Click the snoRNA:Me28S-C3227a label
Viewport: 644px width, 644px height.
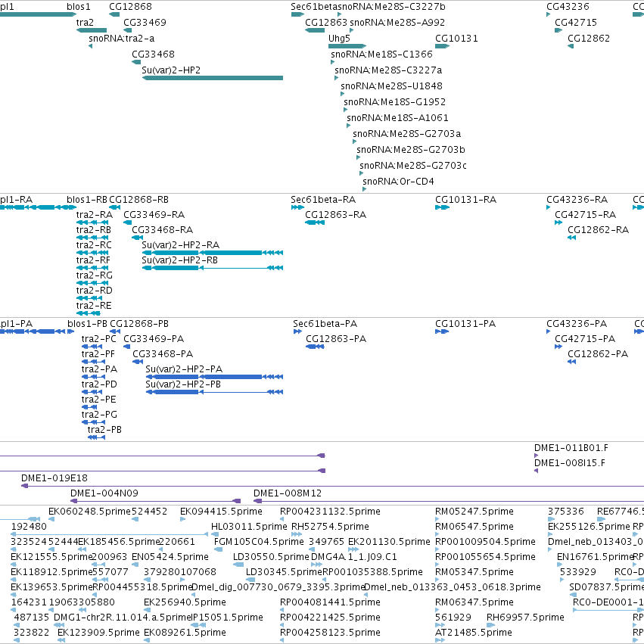[388, 70]
